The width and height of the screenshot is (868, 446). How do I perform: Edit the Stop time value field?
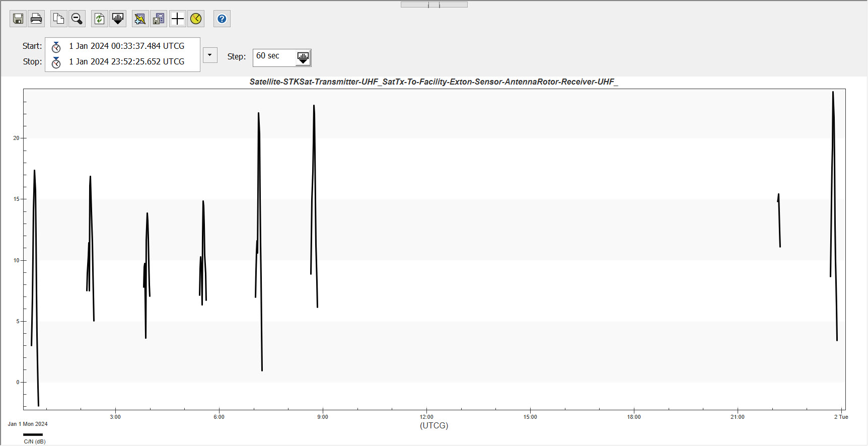(x=126, y=62)
